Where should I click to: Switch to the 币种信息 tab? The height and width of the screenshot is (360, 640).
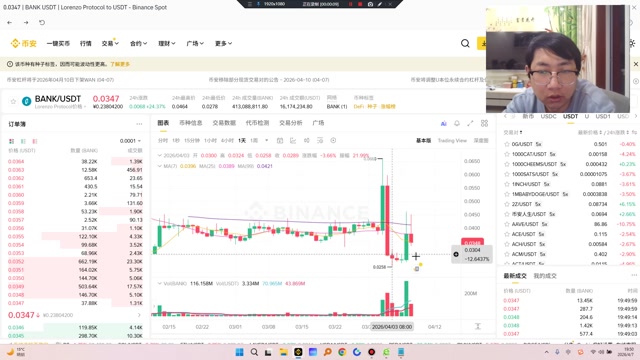pos(191,123)
